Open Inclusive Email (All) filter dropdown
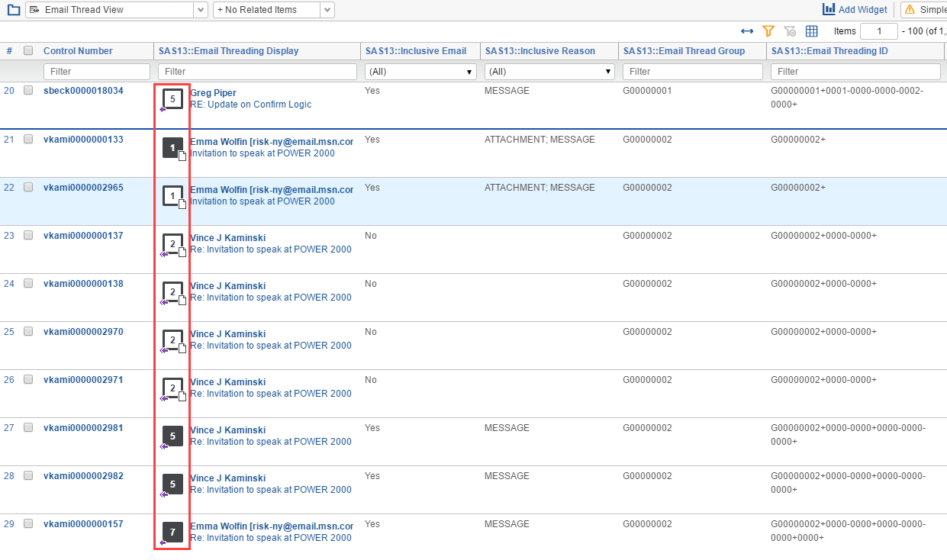This screenshot has width=947, height=560. 420,71
